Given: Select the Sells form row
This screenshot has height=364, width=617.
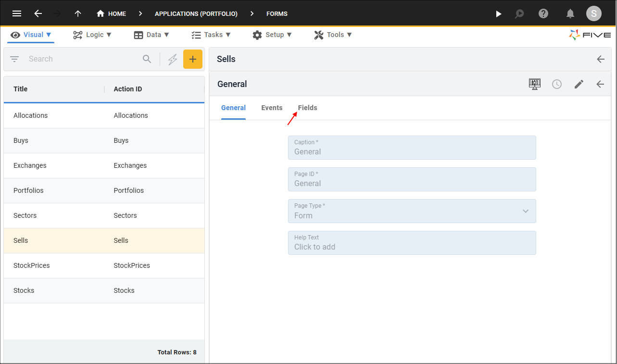Looking at the screenshot, I should click(x=104, y=240).
